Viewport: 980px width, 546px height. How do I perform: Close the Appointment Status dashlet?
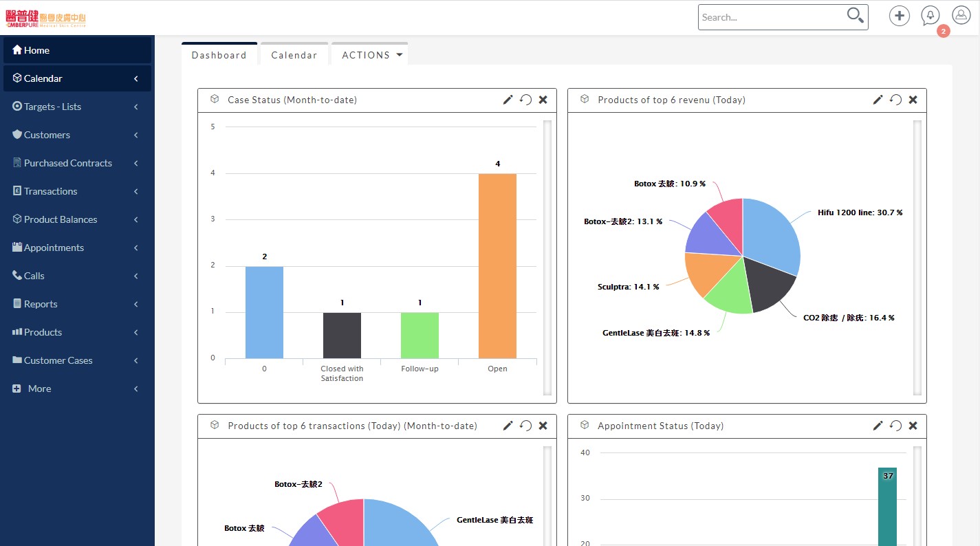[x=913, y=426]
